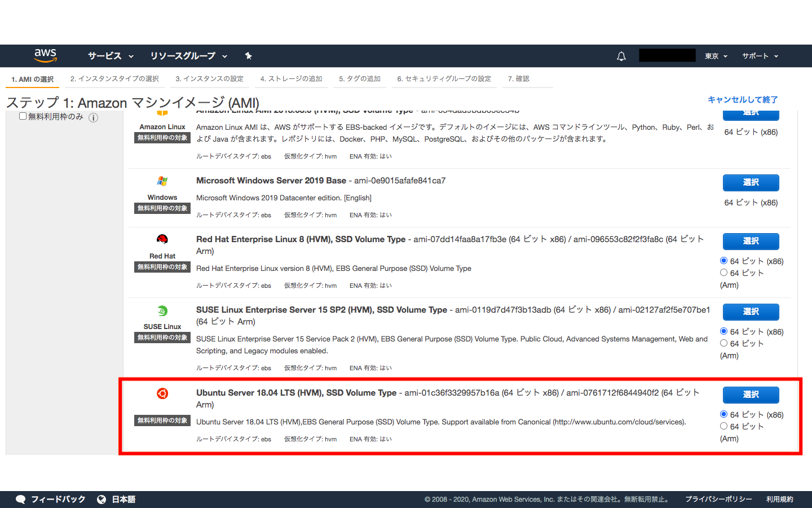Click 選択 button for Ubuntu Server 18.04
This screenshot has width=812, height=508.
(751, 395)
